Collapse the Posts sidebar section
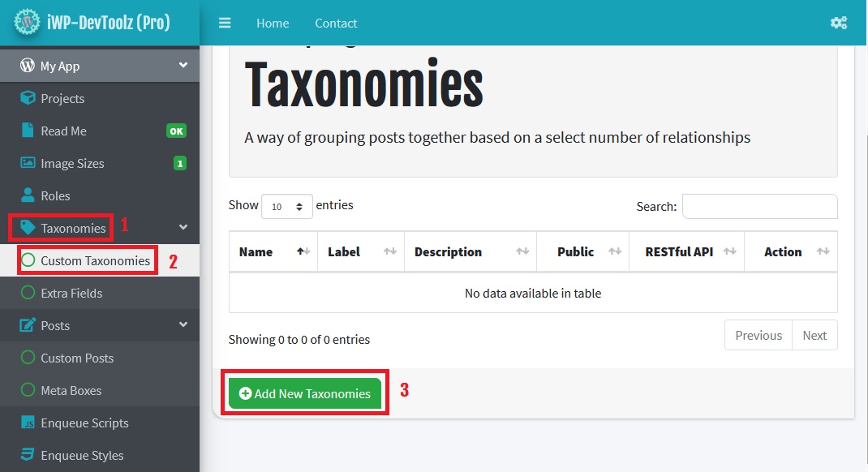The height and width of the screenshot is (472, 868). pos(183,325)
